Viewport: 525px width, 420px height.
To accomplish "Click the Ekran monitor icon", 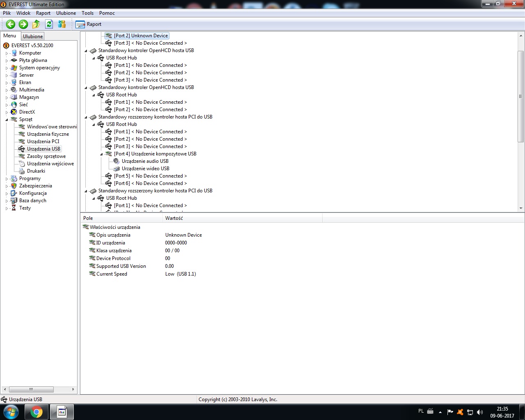I will (x=14, y=82).
